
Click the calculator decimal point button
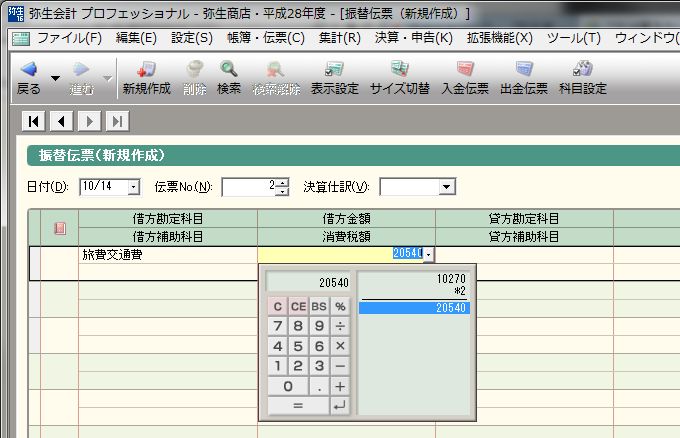[x=319, y=386]
